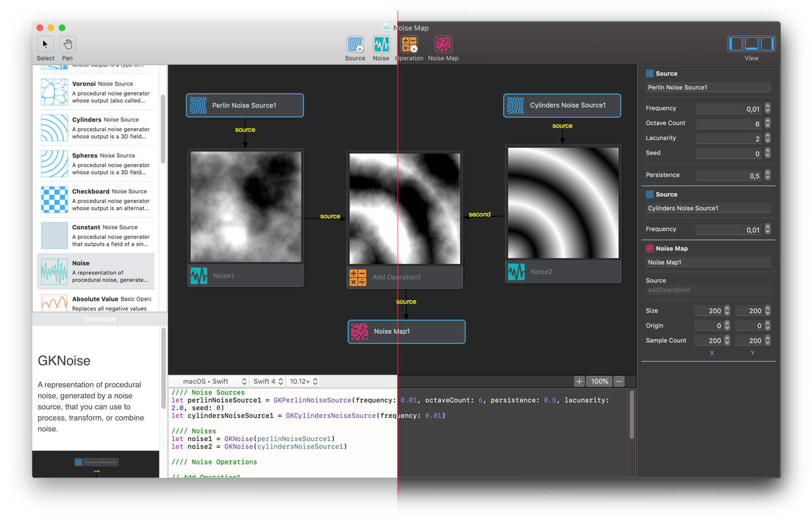Click the Add Operation1 node icon

[x=357, y=277]
